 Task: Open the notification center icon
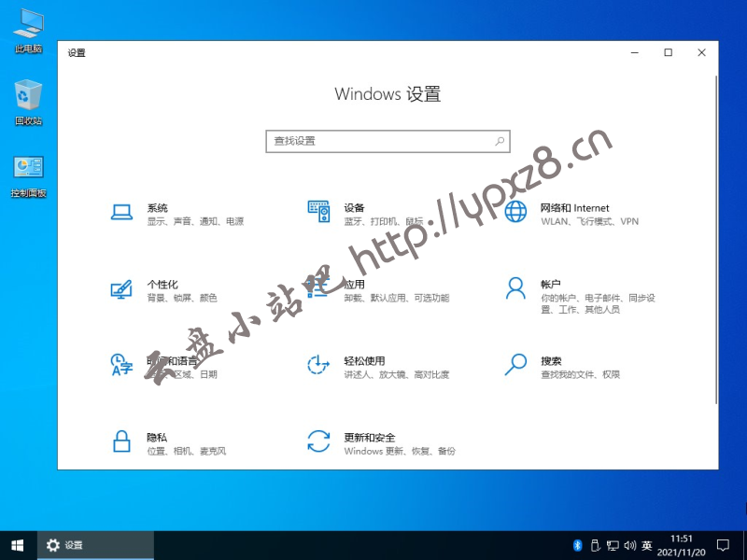tap(723, 545)
